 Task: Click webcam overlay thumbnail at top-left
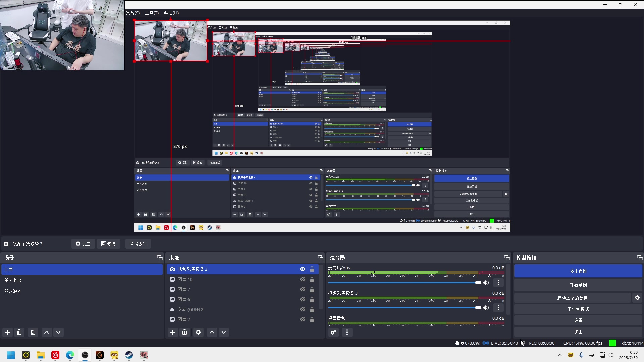62,35
